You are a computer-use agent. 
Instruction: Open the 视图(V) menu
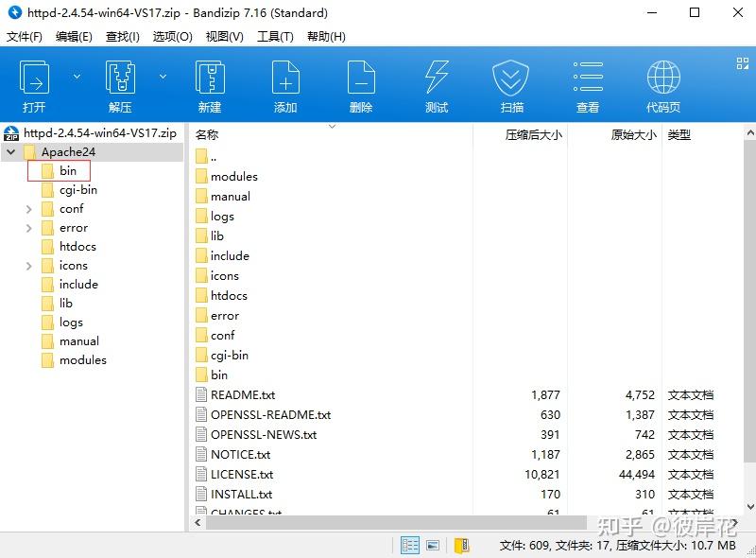pos(225,37)
